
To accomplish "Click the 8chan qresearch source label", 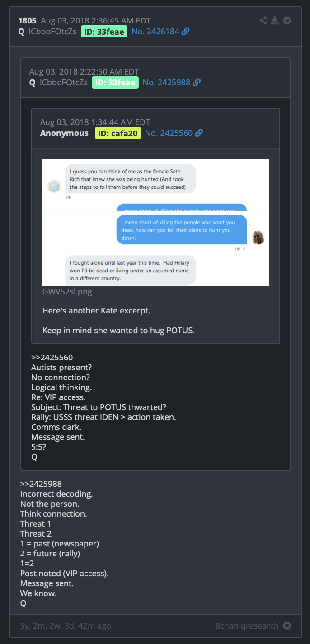I will (247, 625).
